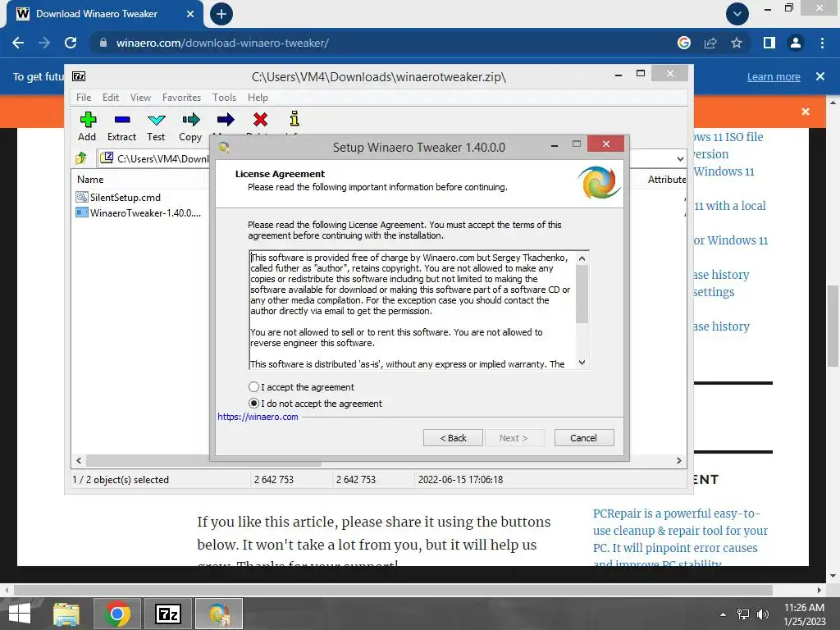Screen dimensions: 840x630
Task: Open the Edit menu in 7-Zip
Action: [111, 98]
